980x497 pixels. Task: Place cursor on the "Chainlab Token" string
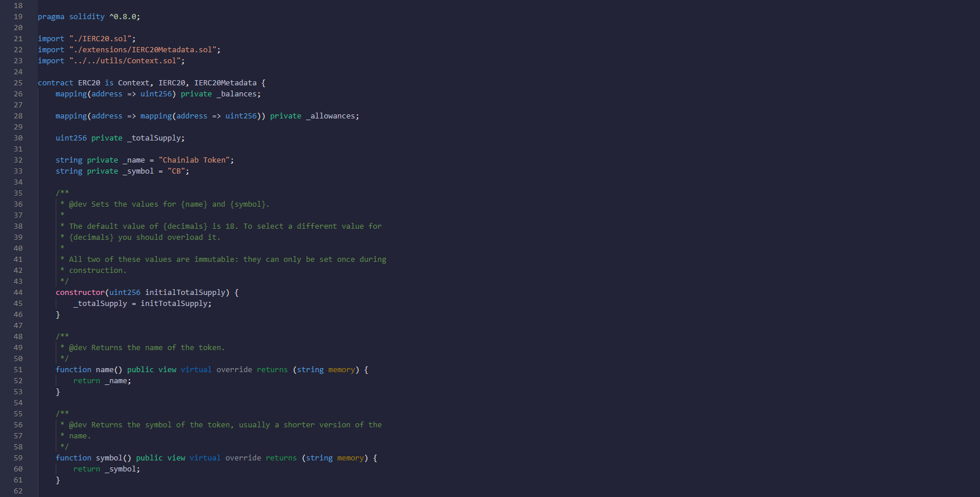point(196,160)
